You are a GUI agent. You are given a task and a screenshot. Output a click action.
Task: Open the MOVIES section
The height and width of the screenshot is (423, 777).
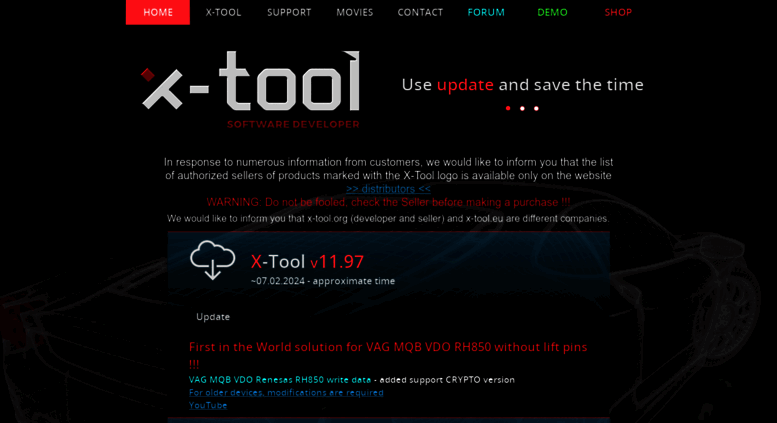pyautogui.click(x=355, y=12)
